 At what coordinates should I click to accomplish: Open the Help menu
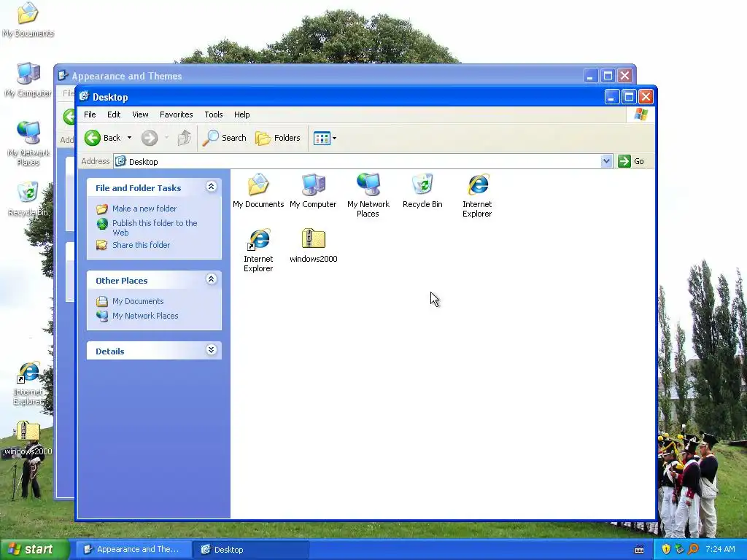[x=241, y=114]
